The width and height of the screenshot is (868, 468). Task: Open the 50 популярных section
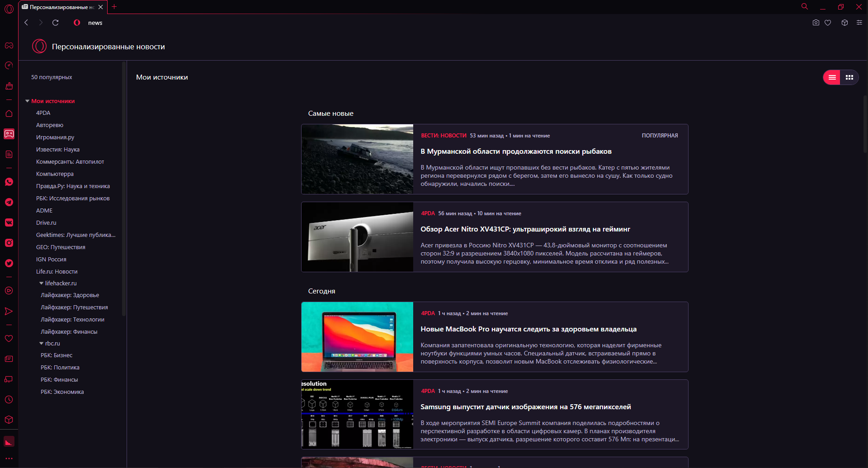click(52, 77)
